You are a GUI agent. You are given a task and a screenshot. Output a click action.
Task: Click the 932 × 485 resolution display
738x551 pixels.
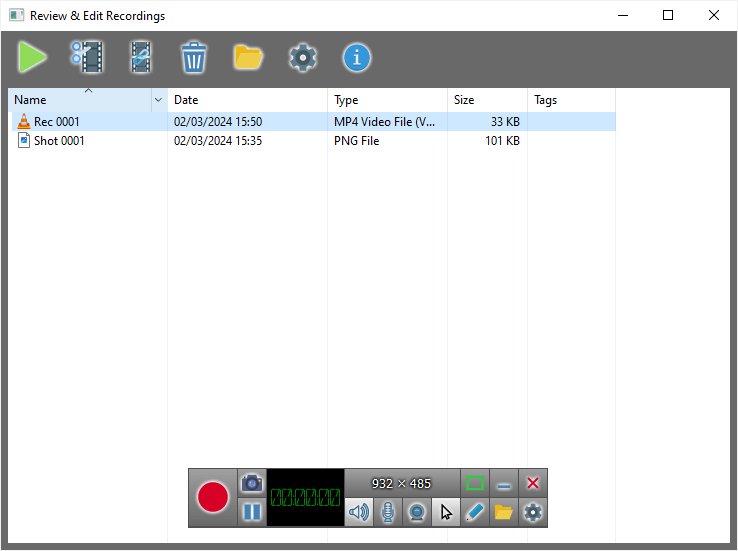[401, 483]
